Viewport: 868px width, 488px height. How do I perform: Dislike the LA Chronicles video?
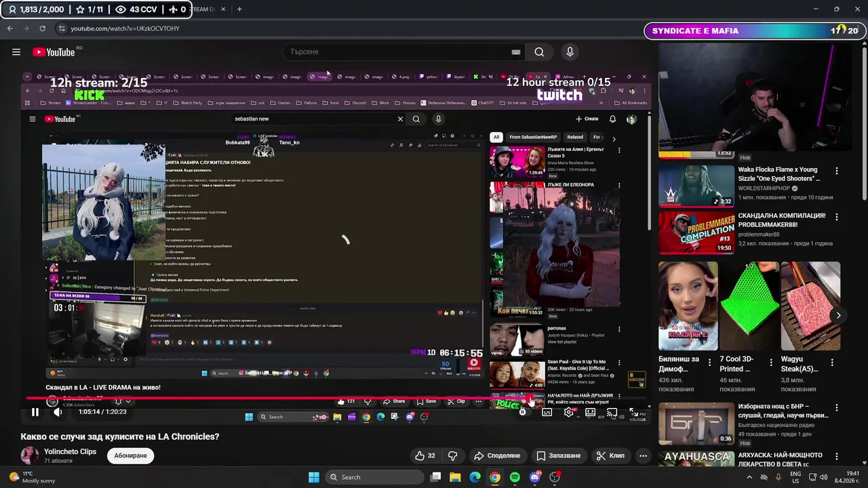[452, 455]
